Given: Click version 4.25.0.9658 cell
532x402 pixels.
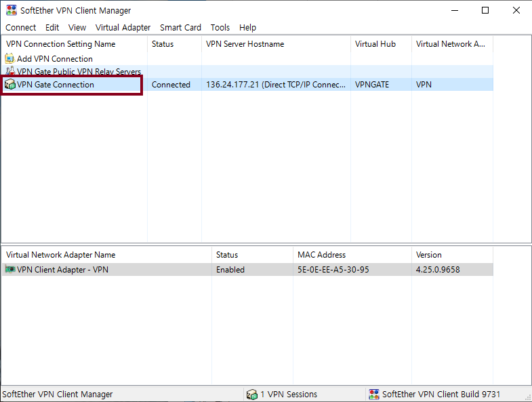Looking at the screenshot, I should pyautogui.click(x=438, y=270).
